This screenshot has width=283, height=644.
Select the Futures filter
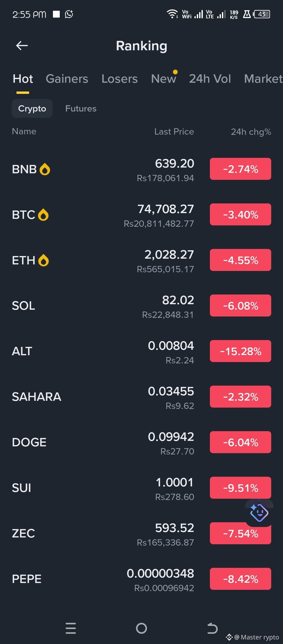click(x=81, y=108)
